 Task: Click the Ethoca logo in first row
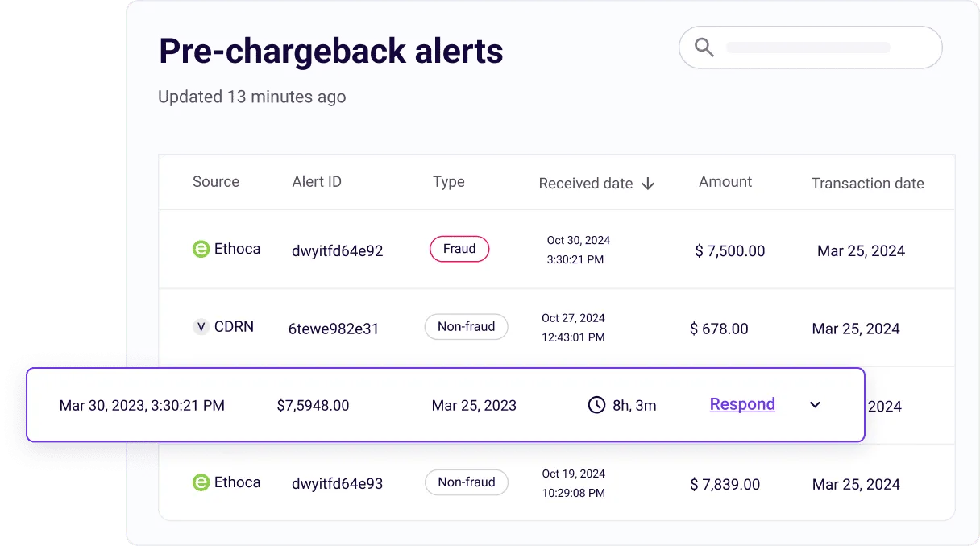(x=201, y=250)
